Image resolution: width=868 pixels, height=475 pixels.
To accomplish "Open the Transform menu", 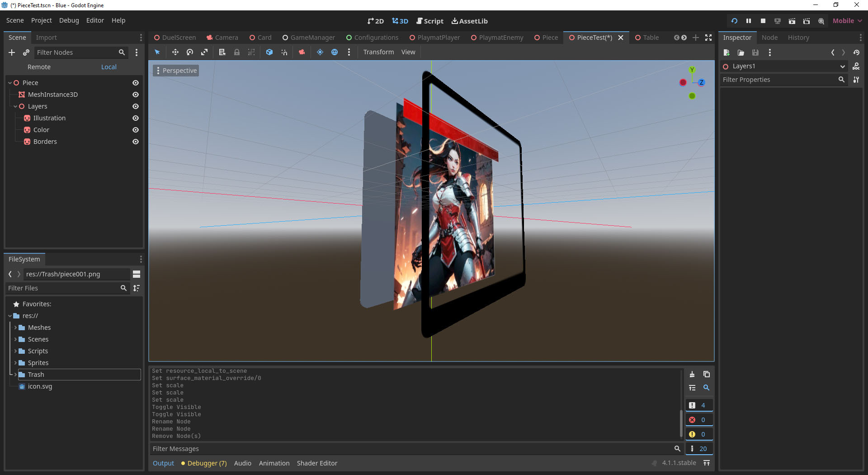I will click(378, 52).
